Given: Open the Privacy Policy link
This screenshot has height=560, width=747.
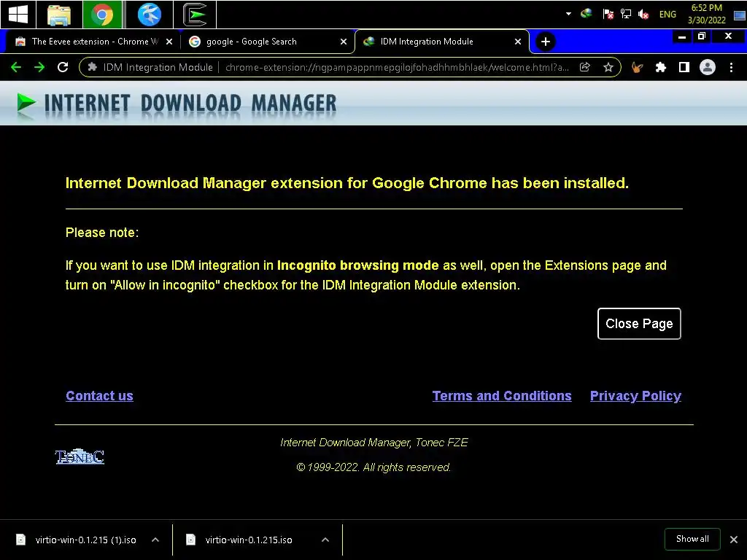Looking at the screenshot, I should coord(635,396).
